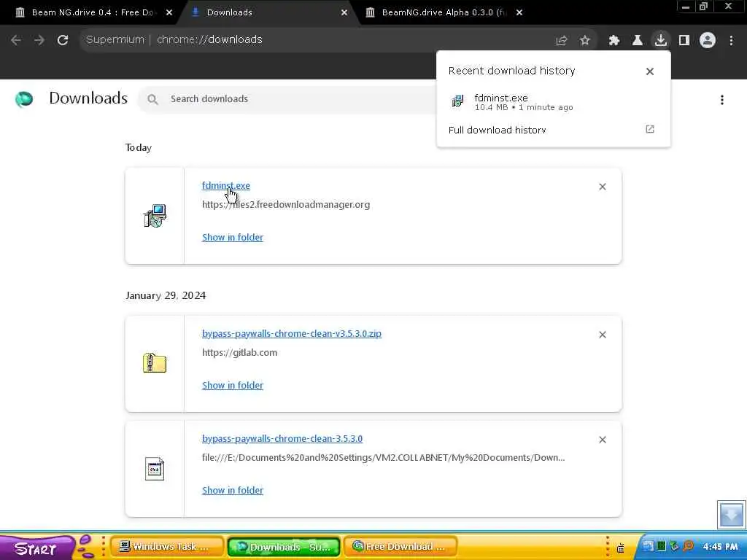Go forward to the next page
This screenshot has width=747, height=560.
pyautogui.click(x=39, y=40)
